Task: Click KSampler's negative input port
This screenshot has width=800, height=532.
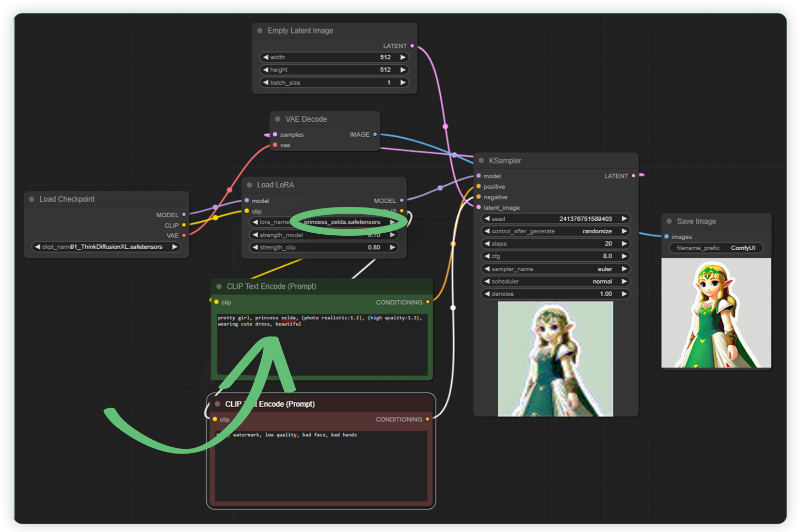Action: click(x=479, y=197)
